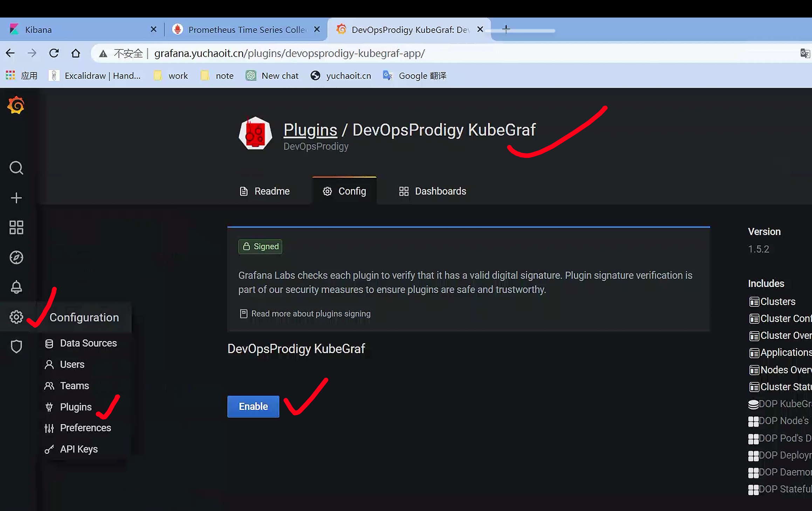Screen dimensions: 812x511
Task: Click the KubeGraf plugin logo
Action: pyautogui.click(x=255, y=134)
